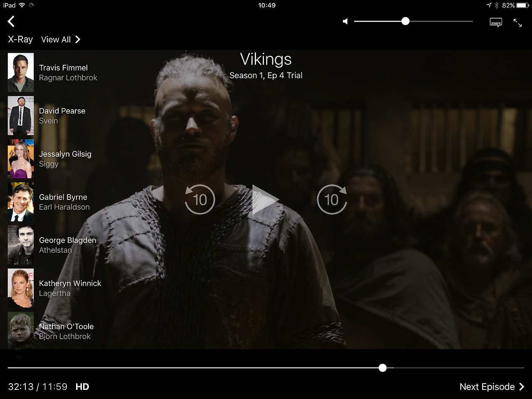Image resolution: width=532 pixels, height=399 pixels.
Task: Open Katheryn Winnick's actor photo
Action: click(x=21, y=288)
